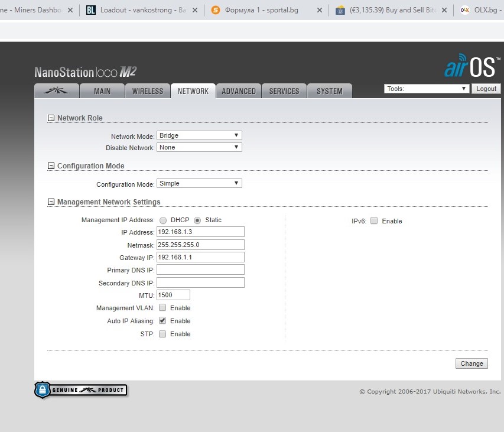Enable the IPv6 checkbox
504x432 pixels.
(x=374, y=220)
